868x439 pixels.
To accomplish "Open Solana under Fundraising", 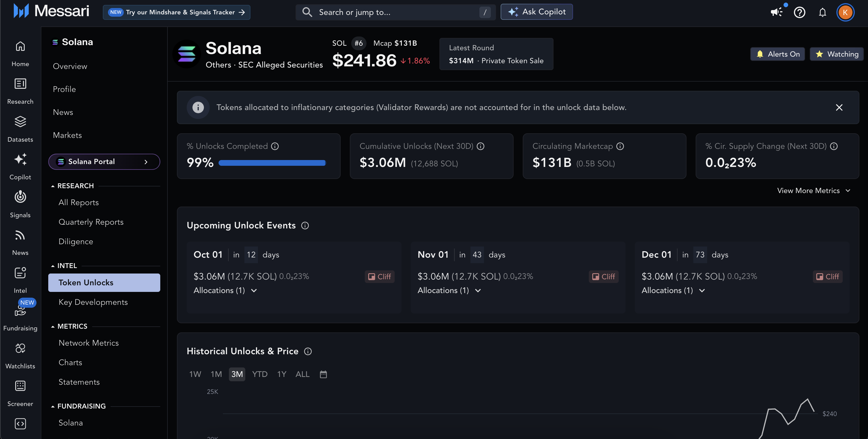I will pyautogui.click(x=71, y=423).
